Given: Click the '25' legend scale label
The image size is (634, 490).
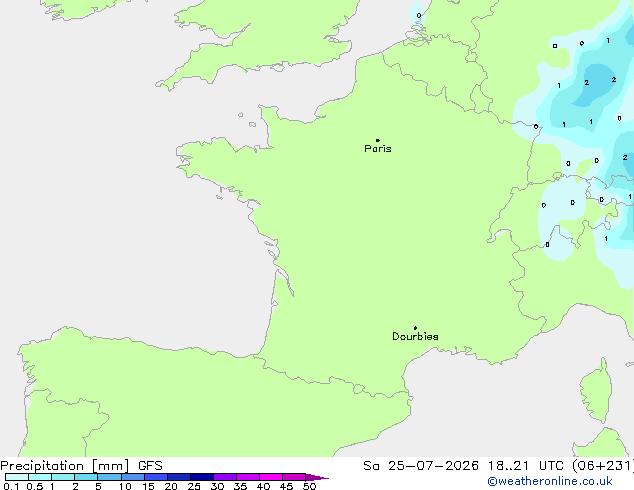Looking at the screenshot, I should 194,486.
